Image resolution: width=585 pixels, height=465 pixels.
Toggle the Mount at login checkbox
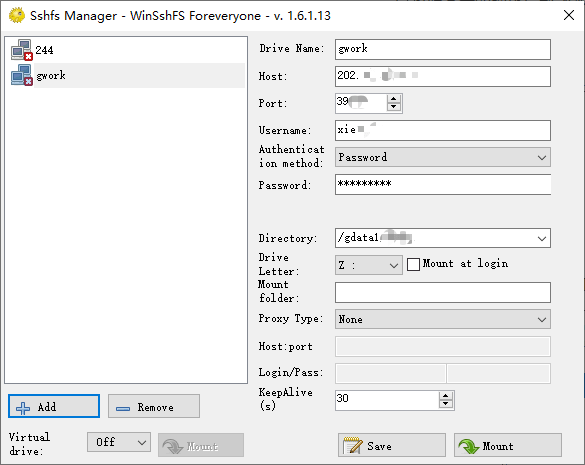pyautogui.click(x=413, y=264)
